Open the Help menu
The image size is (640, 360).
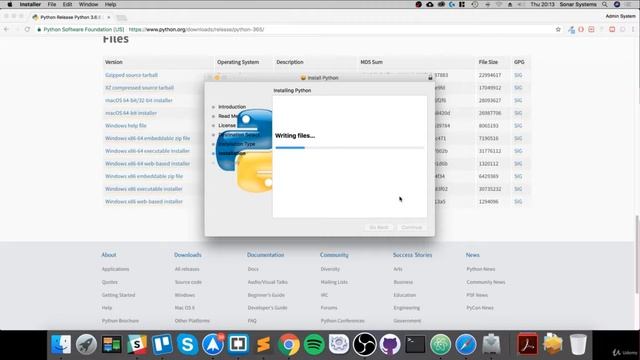click(x=111, y=4)
